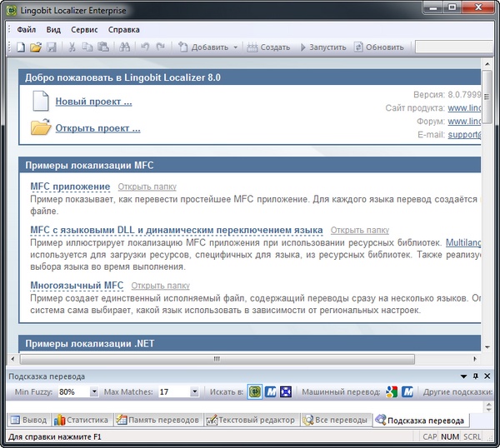The width and height of the screenshot is (500, 448).
Task: Click the horizontal scrollbar left arrow
Action: coord(12,359)
